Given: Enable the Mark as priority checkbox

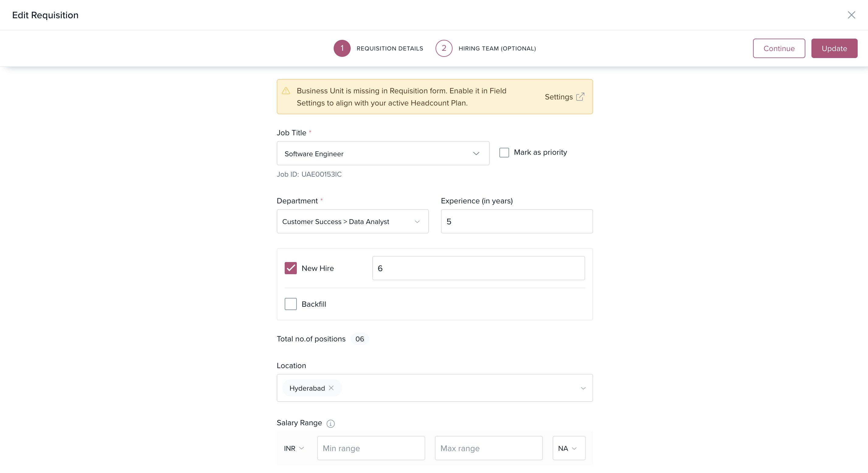Looking at the screenshot, I should pyautogui.click(x=504, y=152).
